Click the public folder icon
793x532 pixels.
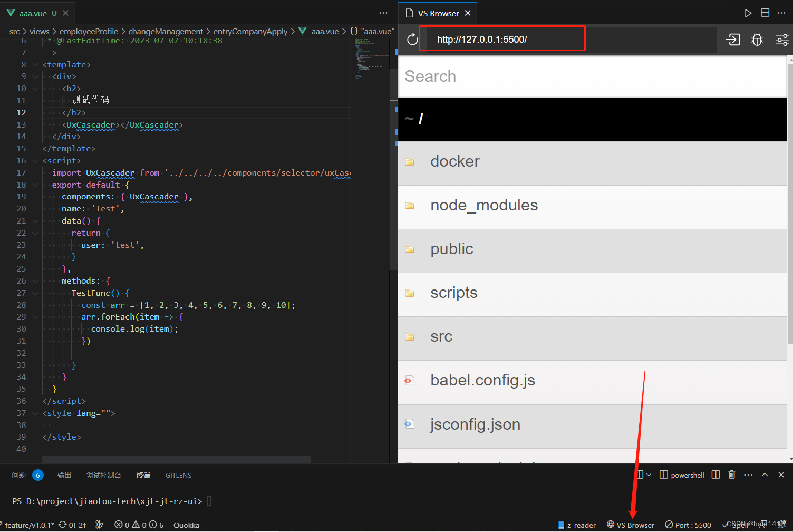click(409, 249)
